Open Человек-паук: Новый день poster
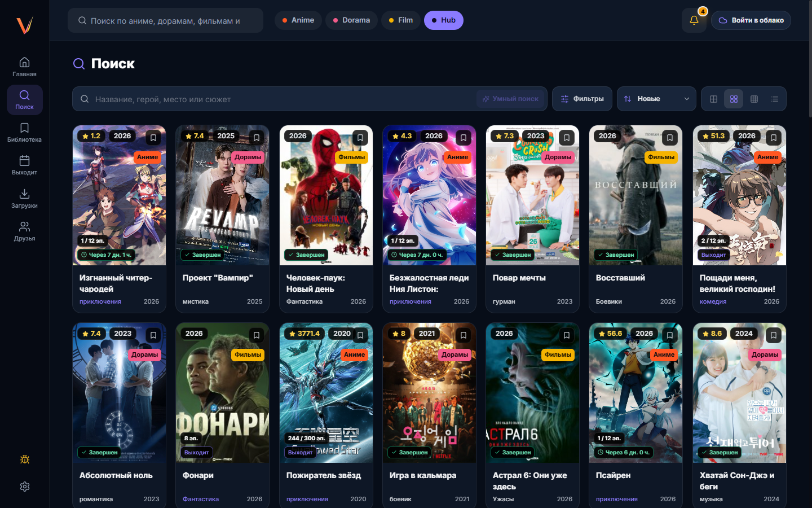 (326, 195)
